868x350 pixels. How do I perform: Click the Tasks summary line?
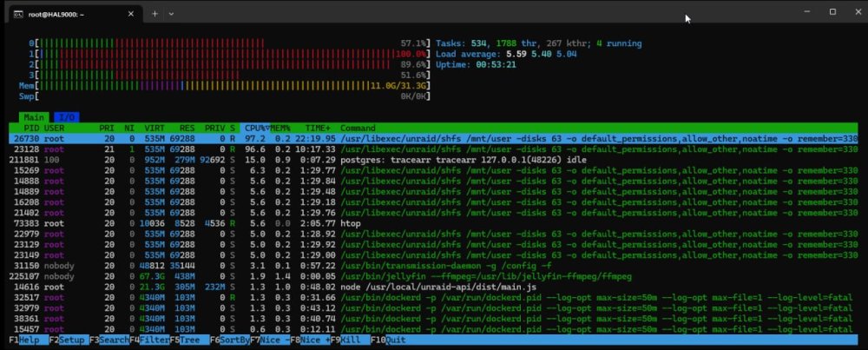[x=539, y=43]
